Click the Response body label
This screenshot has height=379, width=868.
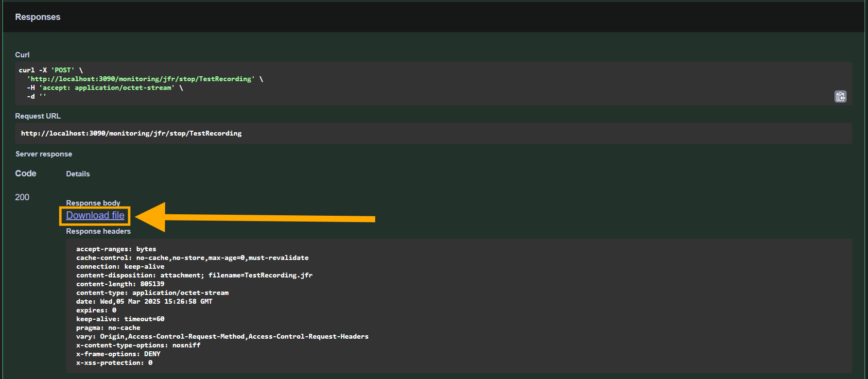(x=93, y=203)
